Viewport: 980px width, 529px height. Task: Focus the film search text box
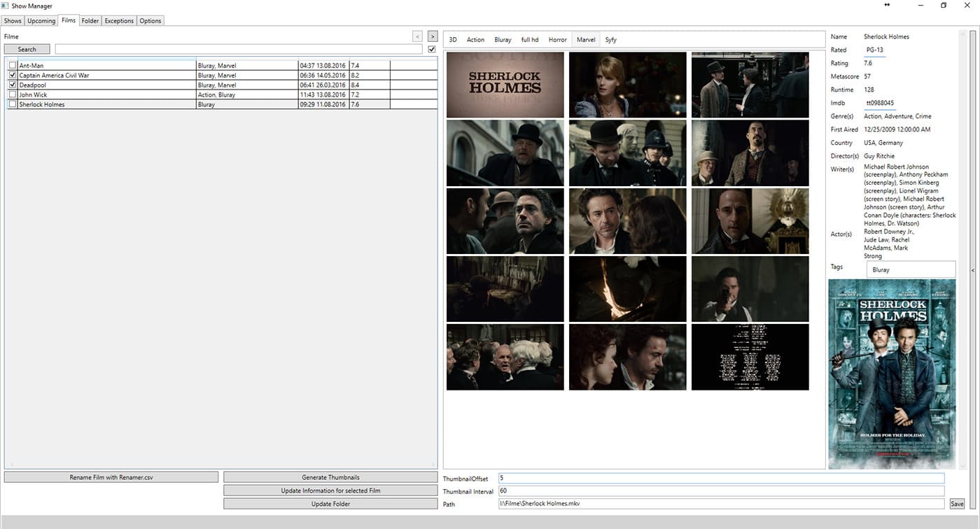239,49
